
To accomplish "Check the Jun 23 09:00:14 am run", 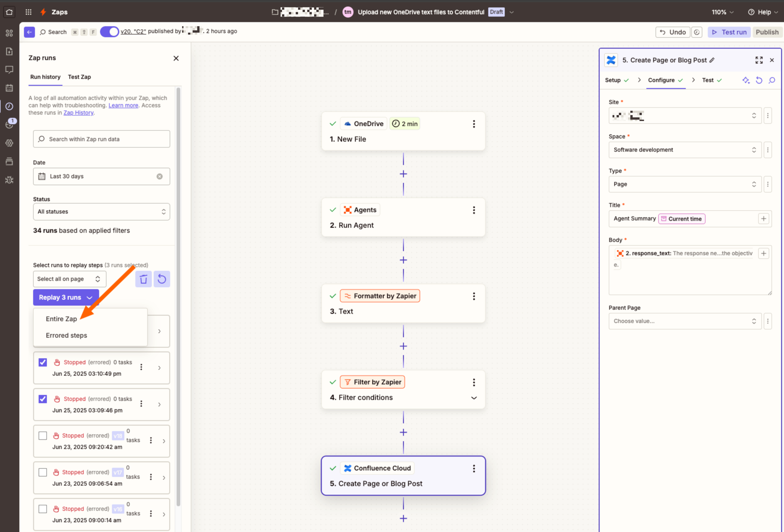I will (43, 509).
